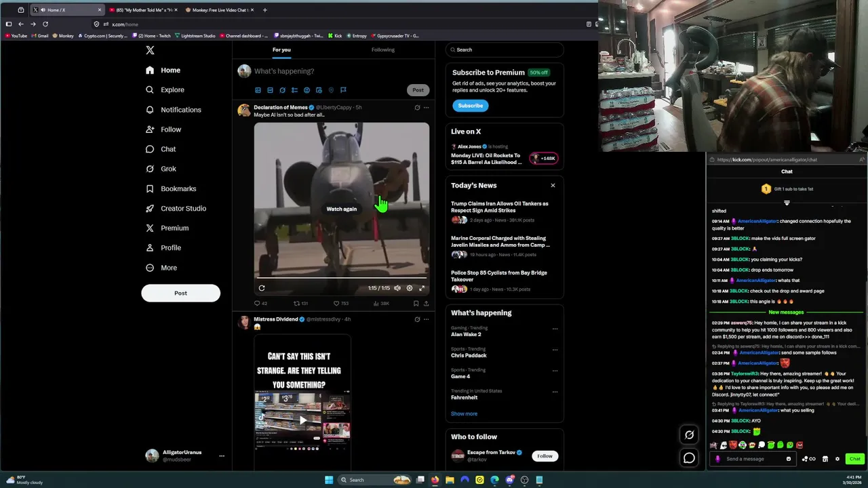Click Show more under What's happening
This screenshot has height=488, width=868.
pyautogui.click(x=464, y=413)
